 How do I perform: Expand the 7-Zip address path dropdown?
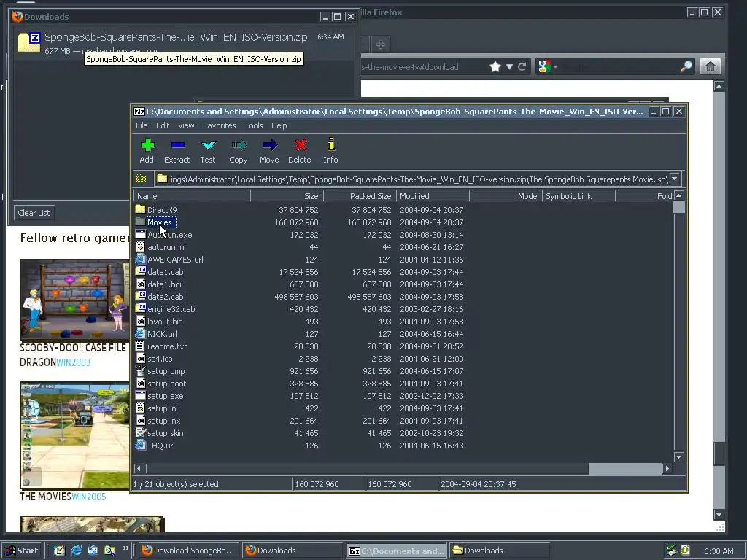[x=675, y=179]
